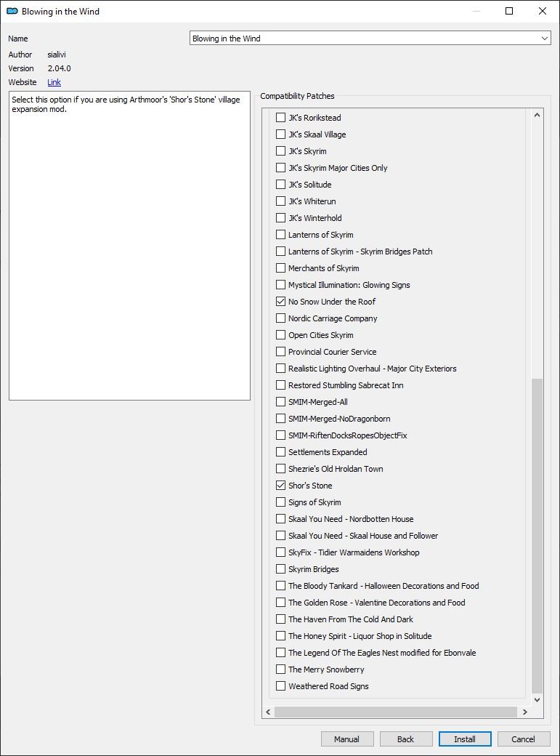Check the Skyrim Bridges checkbox
The height and width of the screenshot is (756, 560).
click(x=280, y=569)
